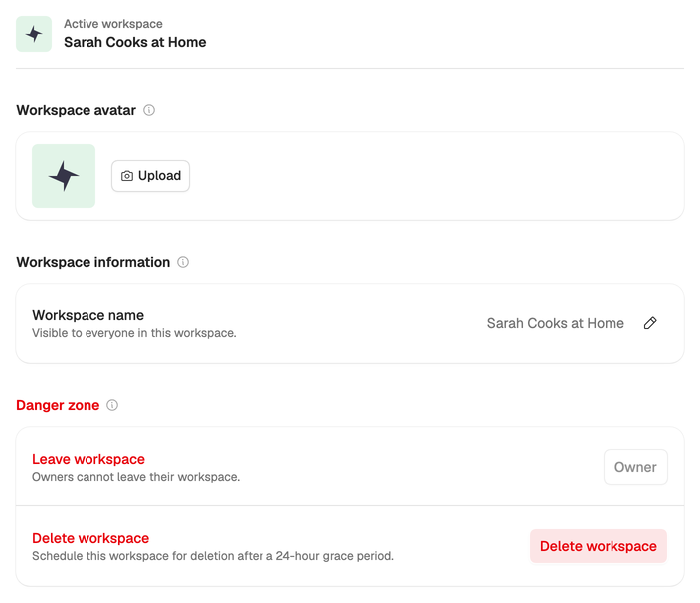This screenshot has width=700, height=603.
Task: Click the info icon next to Danger zone
Action: point(112,405)
